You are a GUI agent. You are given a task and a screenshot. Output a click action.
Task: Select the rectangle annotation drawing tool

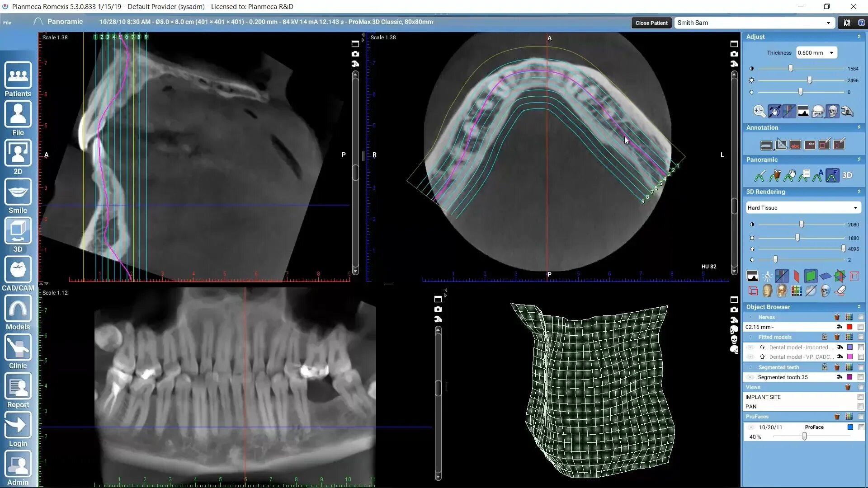coord(824,145)
